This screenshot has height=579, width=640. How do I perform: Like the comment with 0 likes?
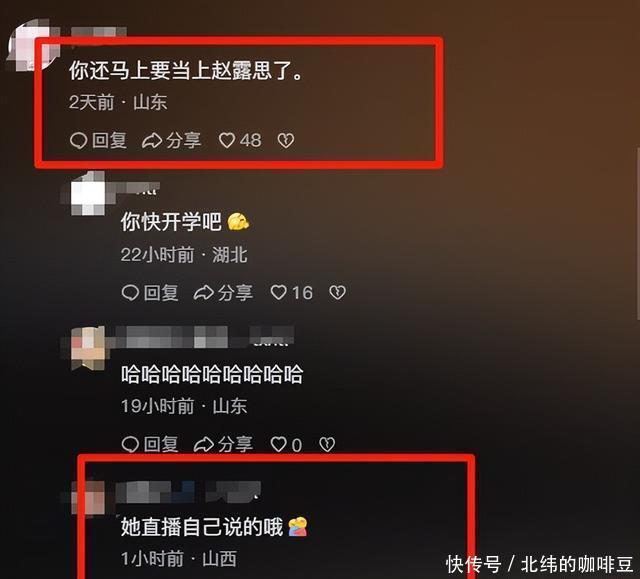[286, 444]
